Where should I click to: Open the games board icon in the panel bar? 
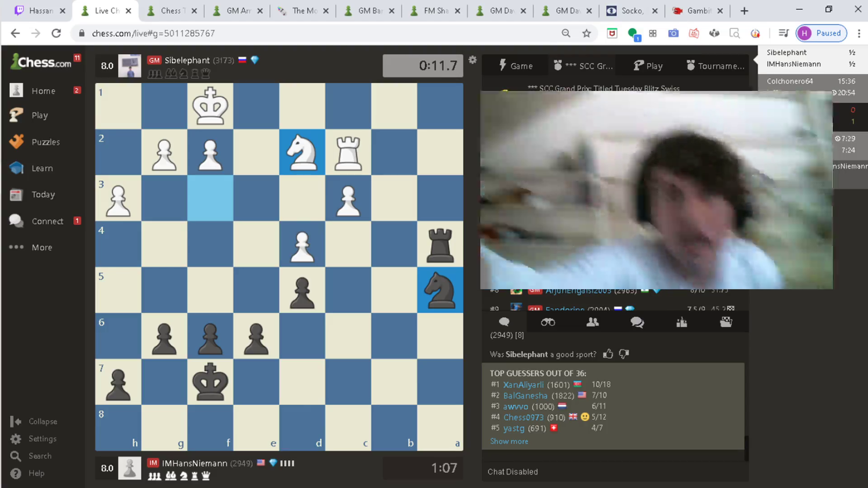point(726,322)
